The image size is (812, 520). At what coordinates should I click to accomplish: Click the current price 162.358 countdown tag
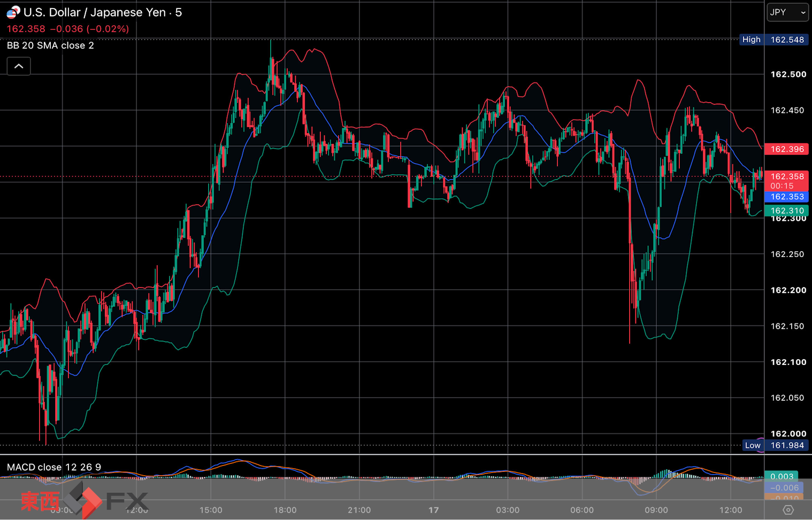(786, 181)
